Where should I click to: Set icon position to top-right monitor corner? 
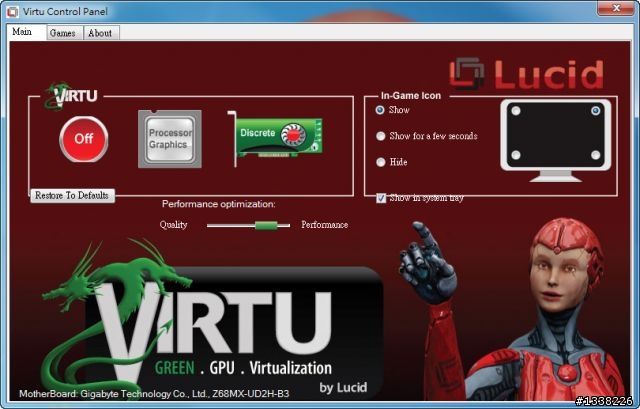pos(596,111)
